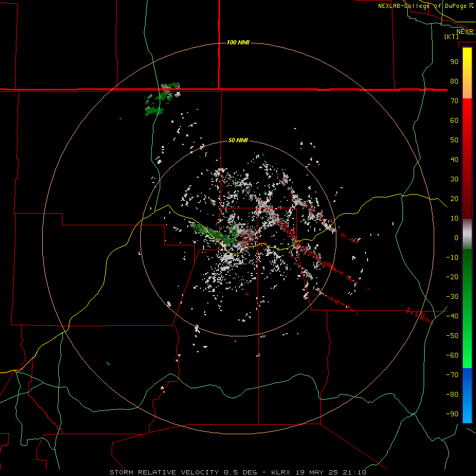Select the -70 scale label
476x476 pixels.
pos(452,375)
